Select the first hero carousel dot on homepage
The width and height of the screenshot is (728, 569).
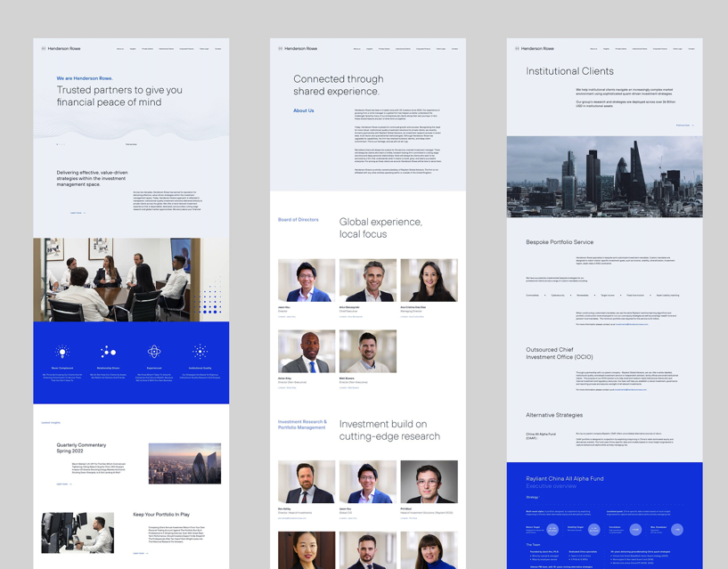[57, 143]
